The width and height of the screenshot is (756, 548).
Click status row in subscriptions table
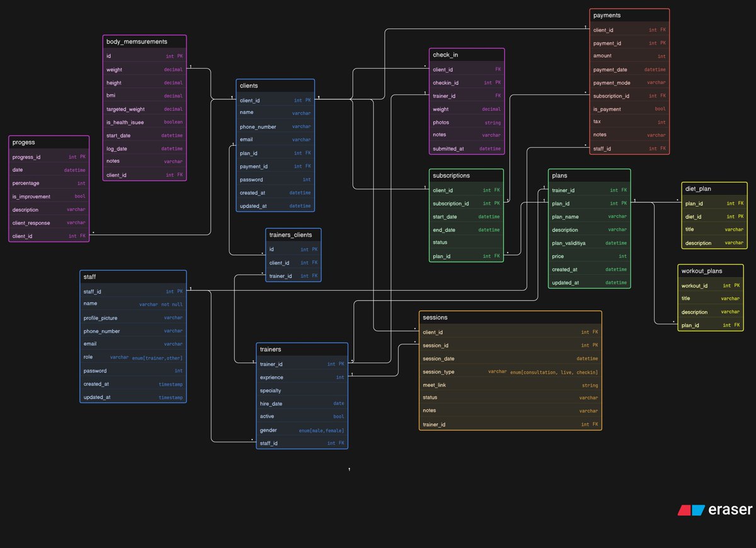(466, 243)
